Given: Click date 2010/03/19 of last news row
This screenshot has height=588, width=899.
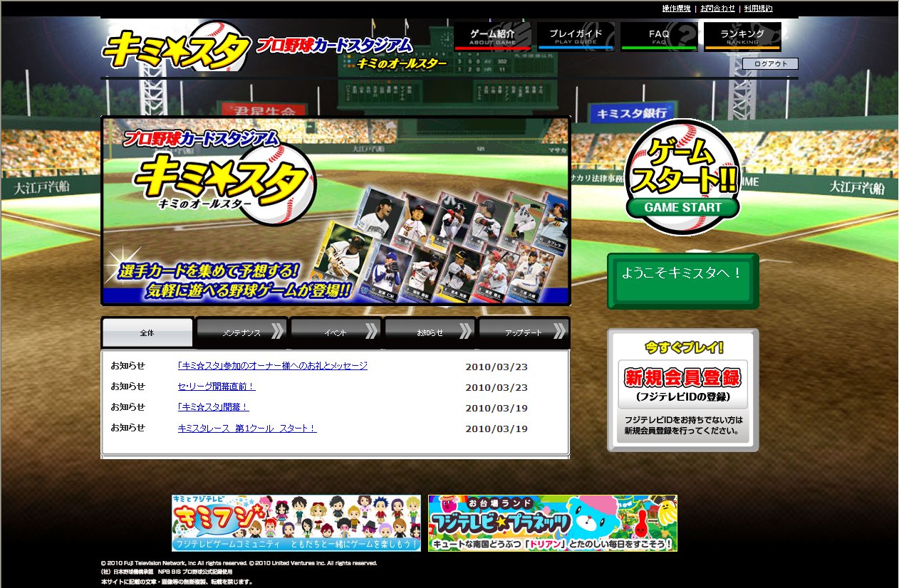Looking at the screenshot, I should (497, 429).
